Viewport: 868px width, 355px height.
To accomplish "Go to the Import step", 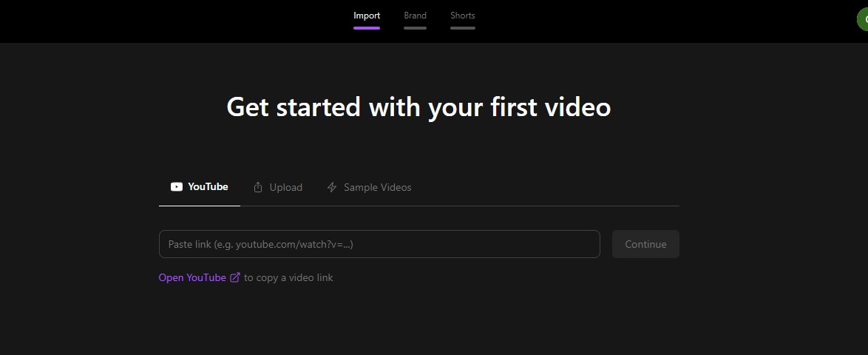I will (367, 16).
